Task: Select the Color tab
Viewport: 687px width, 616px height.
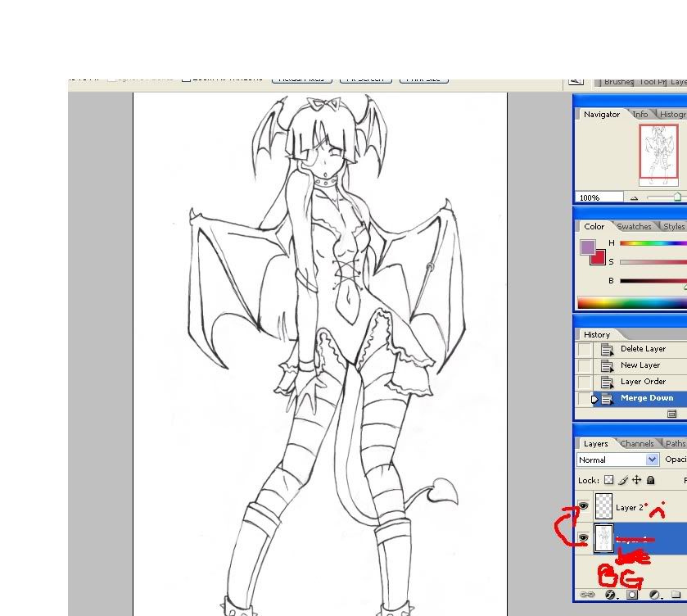Action: click(594, 226)
